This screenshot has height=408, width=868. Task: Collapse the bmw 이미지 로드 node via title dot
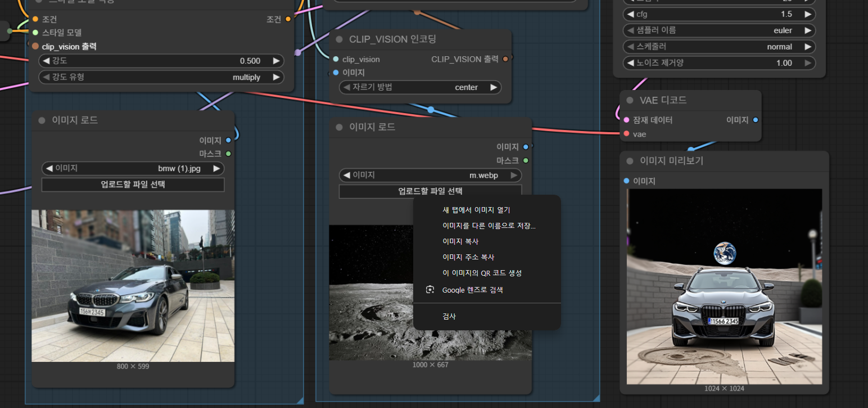(42, 120)
